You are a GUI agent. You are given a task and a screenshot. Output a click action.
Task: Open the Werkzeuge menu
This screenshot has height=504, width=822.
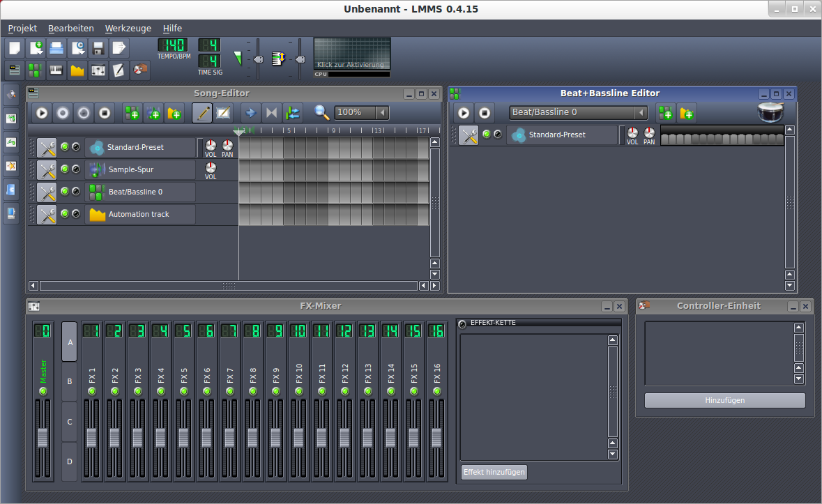coord(128,28)
